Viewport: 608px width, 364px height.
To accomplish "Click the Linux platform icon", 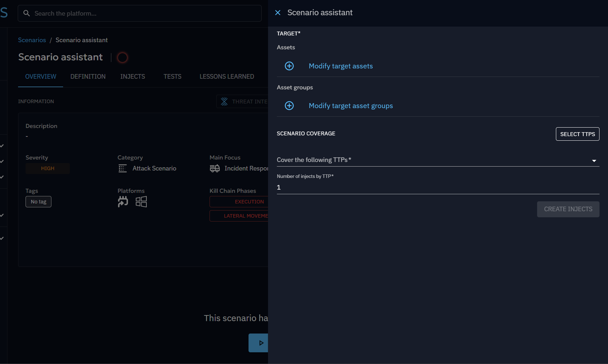I will 123,201.
